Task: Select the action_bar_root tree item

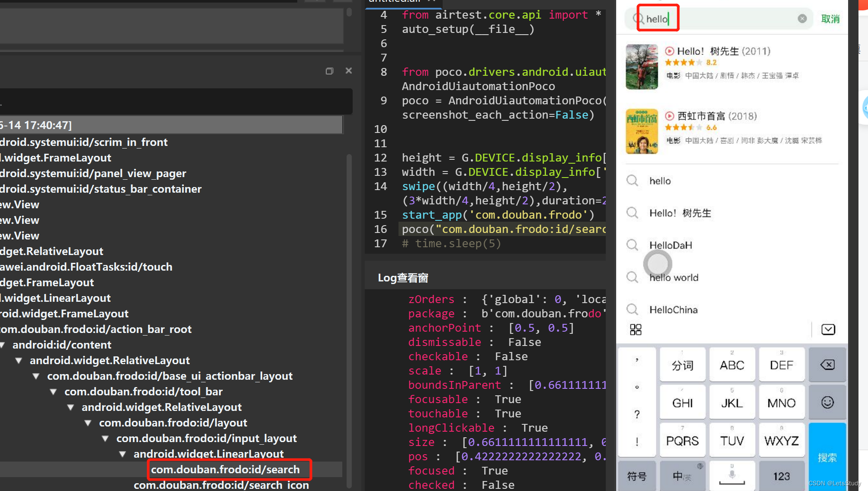Action: pyautogui.click(x=96, y=329)
